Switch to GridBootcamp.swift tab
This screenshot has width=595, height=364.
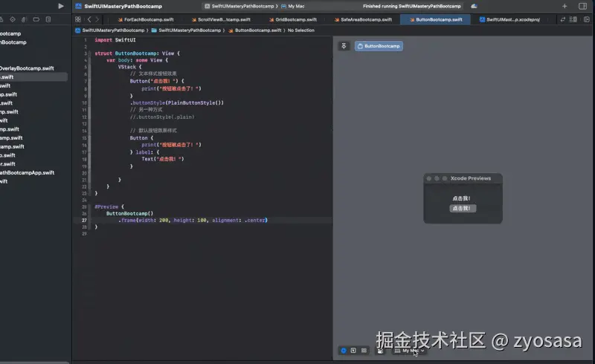pyautogui.click(x=293, y=19)
